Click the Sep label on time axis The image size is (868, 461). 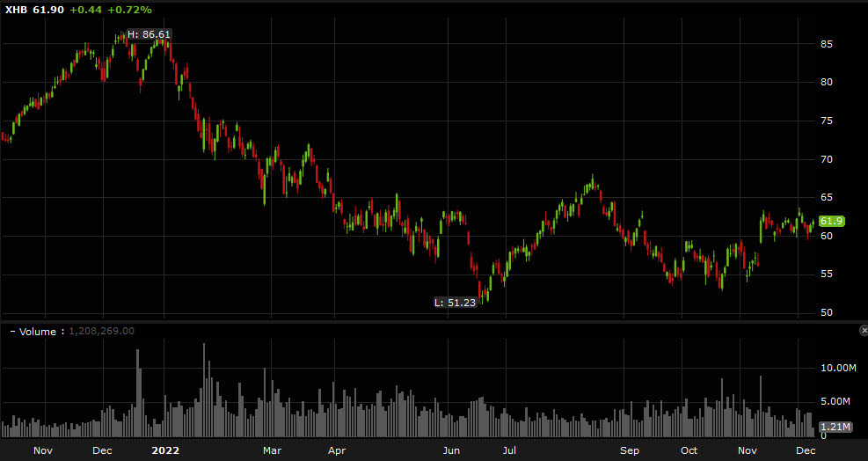click(629, 450)
